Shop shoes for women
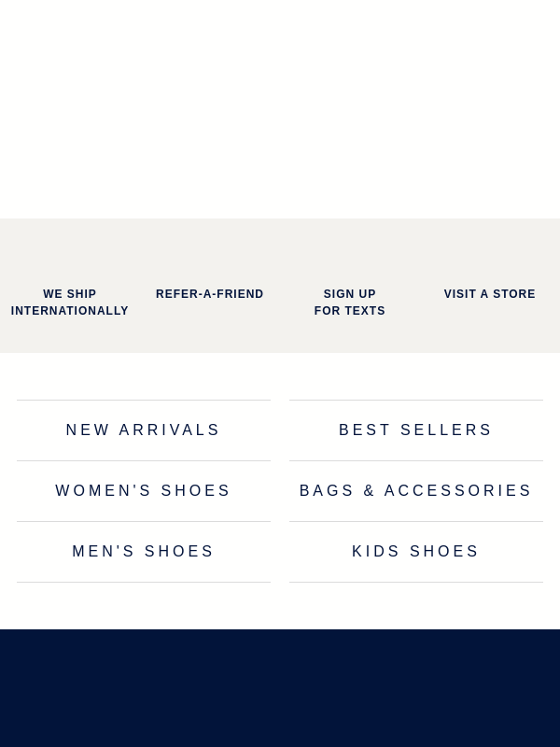The image size is (560, 747). tap(144, 491)
